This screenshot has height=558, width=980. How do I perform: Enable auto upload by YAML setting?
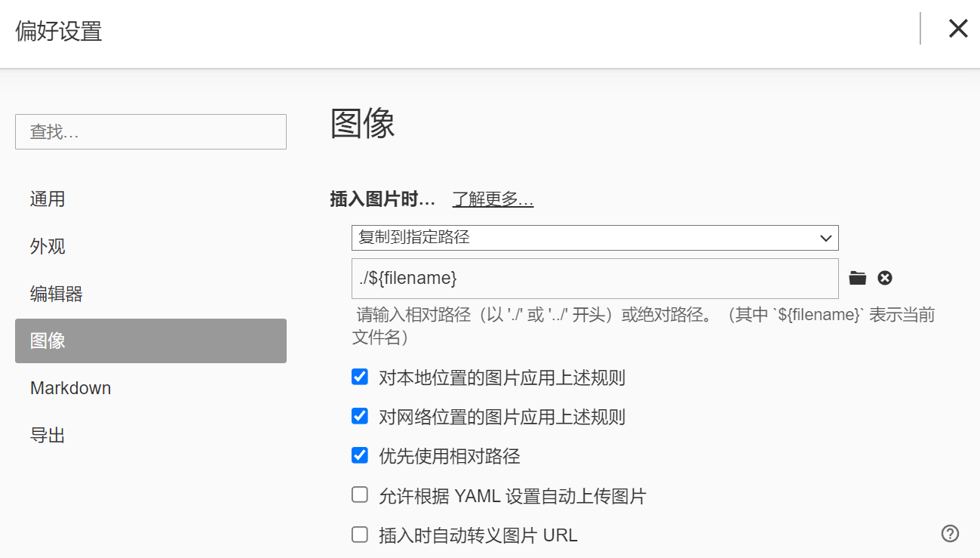click(x=360, y=495)
